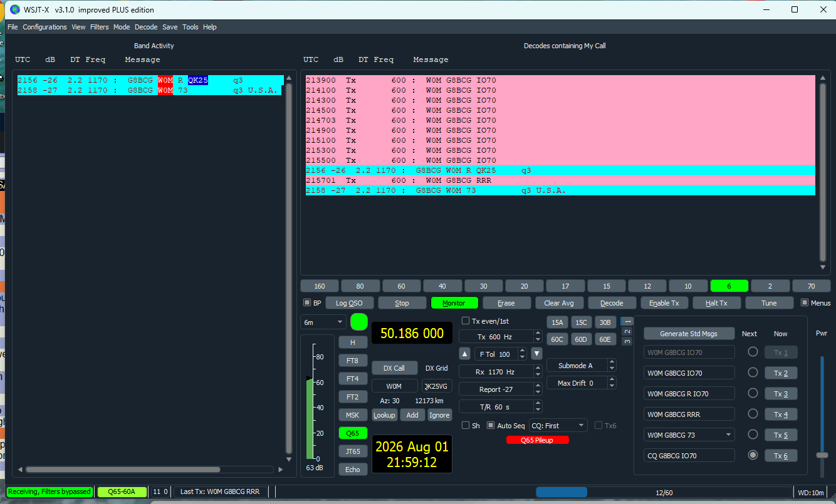Select Next radio for Tx 2 message
The height and width of the screenshot is (504, 836).
tap(753, 373)
